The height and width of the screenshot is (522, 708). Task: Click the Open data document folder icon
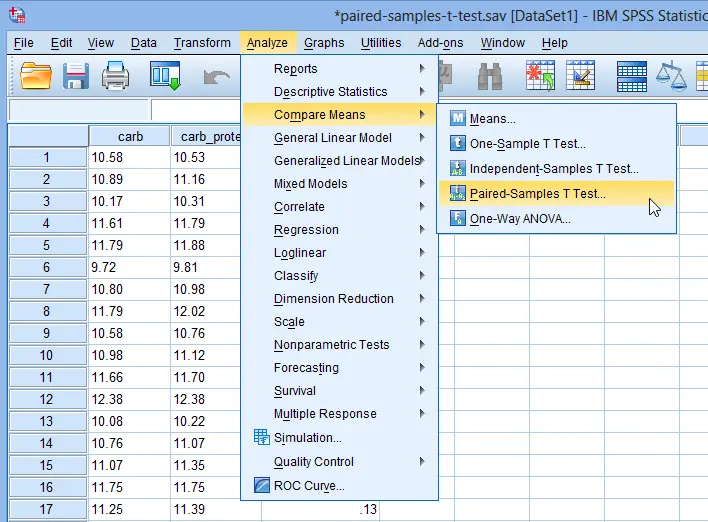pos(36,76)
